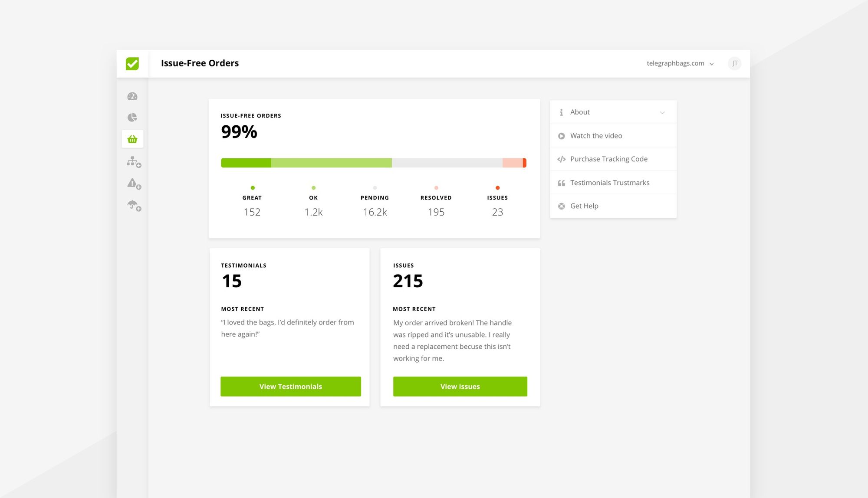Select the shopping basket sidebar icon
The width and height of the screenshot is (868, 498).
pyautogui.click(x=132, y=139)
